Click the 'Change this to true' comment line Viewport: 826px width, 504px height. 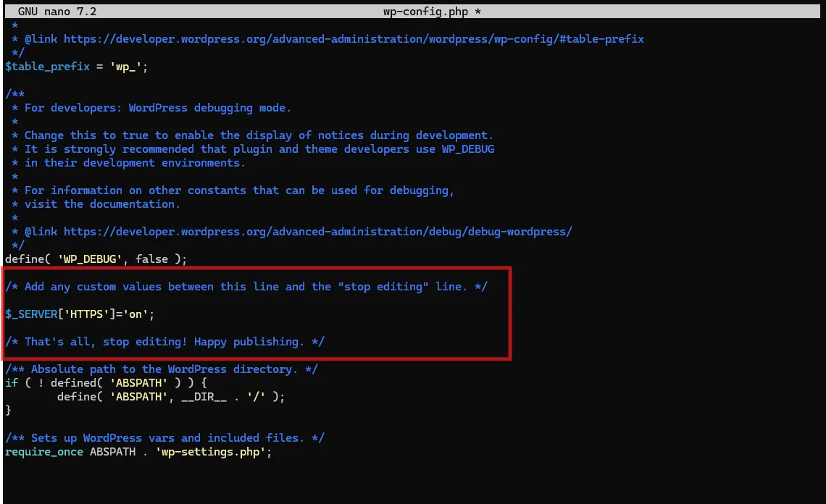(x=258, y=135)
